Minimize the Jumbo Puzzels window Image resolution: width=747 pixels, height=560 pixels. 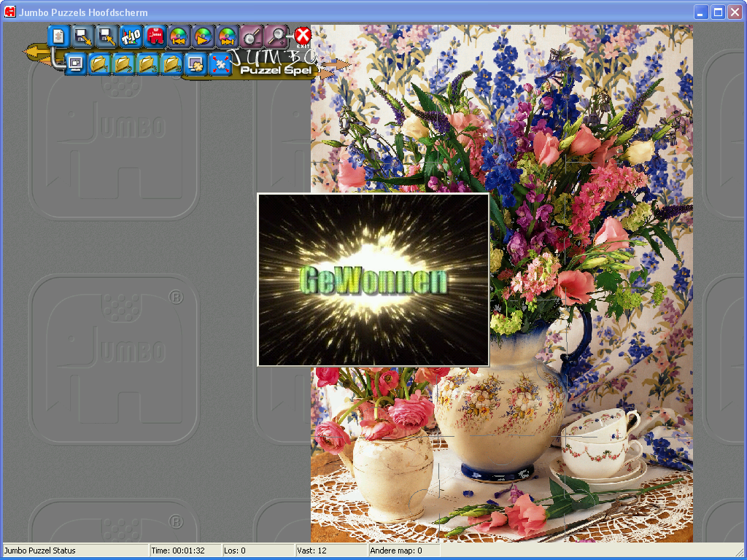click(x=700, y=12)
